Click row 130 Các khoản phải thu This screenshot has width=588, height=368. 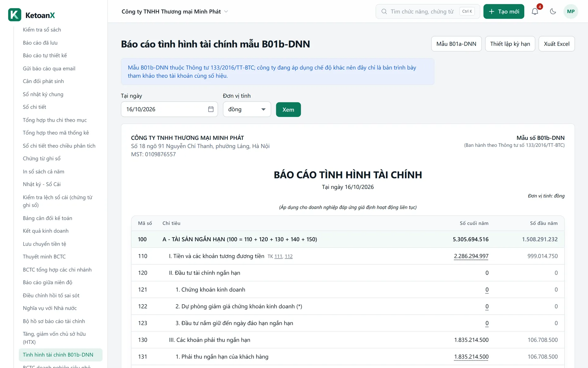click(x=348, y=340)
